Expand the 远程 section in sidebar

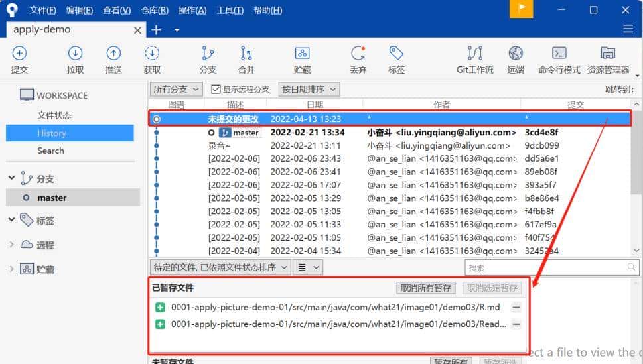click(x=11, y=244)
